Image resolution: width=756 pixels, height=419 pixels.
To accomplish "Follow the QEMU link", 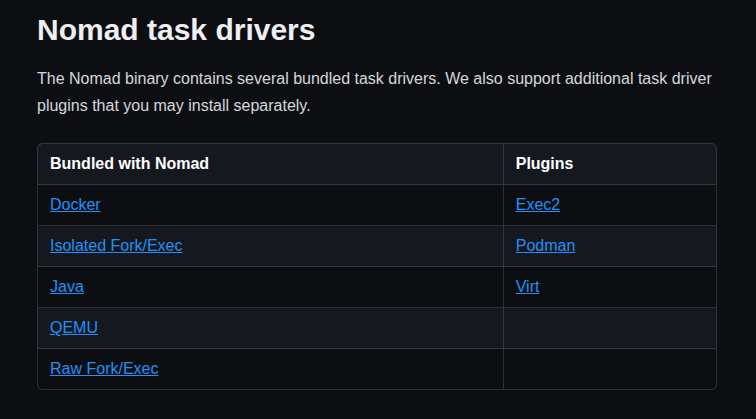I will point(74,327).
